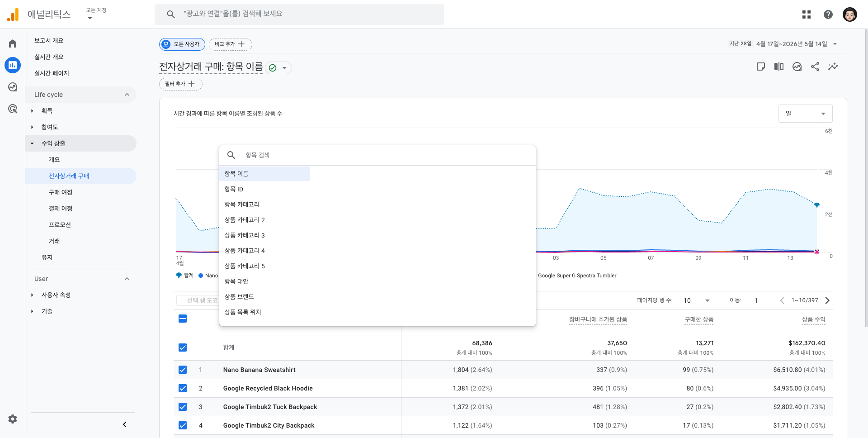Expand the 획득 tree item

(32, 111)
